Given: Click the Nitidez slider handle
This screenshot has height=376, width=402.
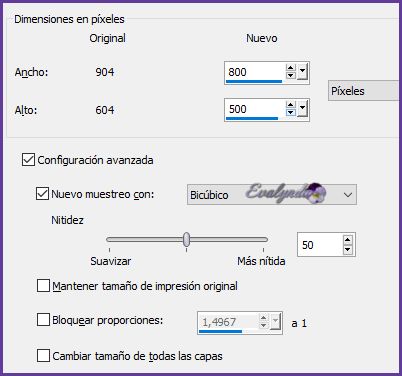Looking at the screenshot, I should 187,239.
